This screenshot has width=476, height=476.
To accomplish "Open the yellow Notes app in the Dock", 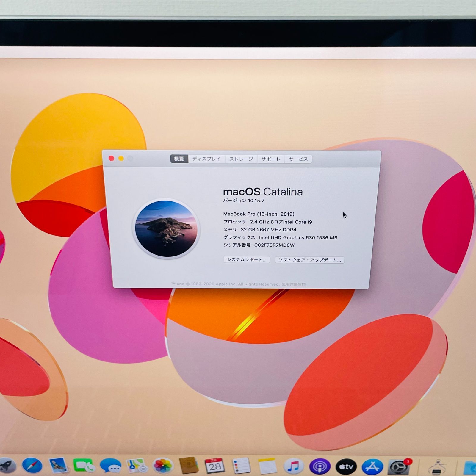I will pyautogui.click(x=267, y=466).
